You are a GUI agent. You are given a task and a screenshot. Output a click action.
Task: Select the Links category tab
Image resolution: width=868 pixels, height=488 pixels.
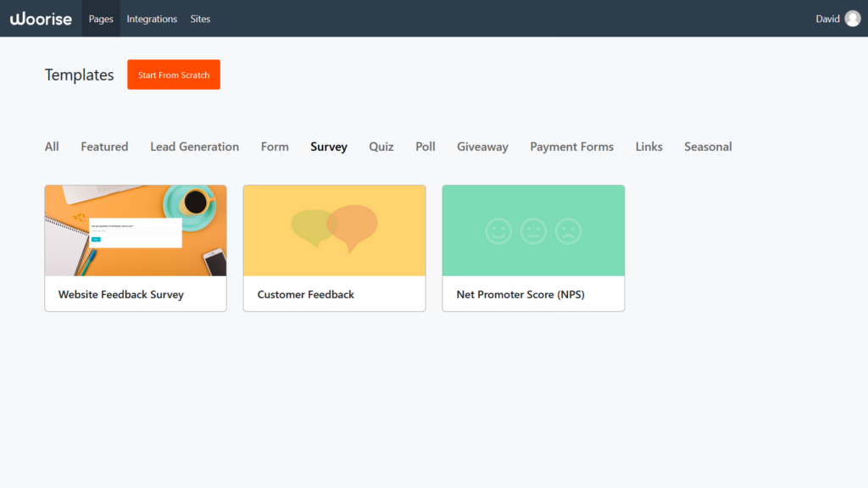point(648,147)
